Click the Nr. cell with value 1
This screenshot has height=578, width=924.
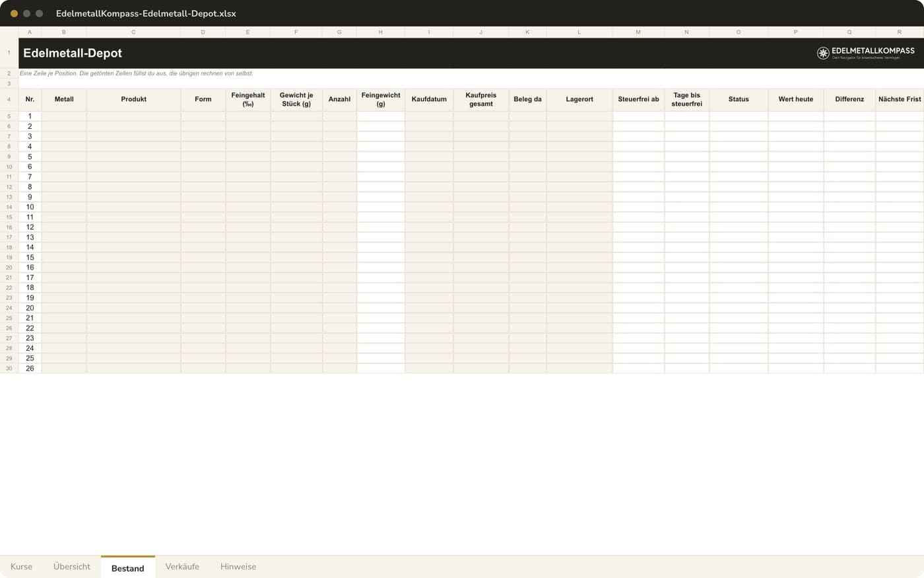pos(30,116)
